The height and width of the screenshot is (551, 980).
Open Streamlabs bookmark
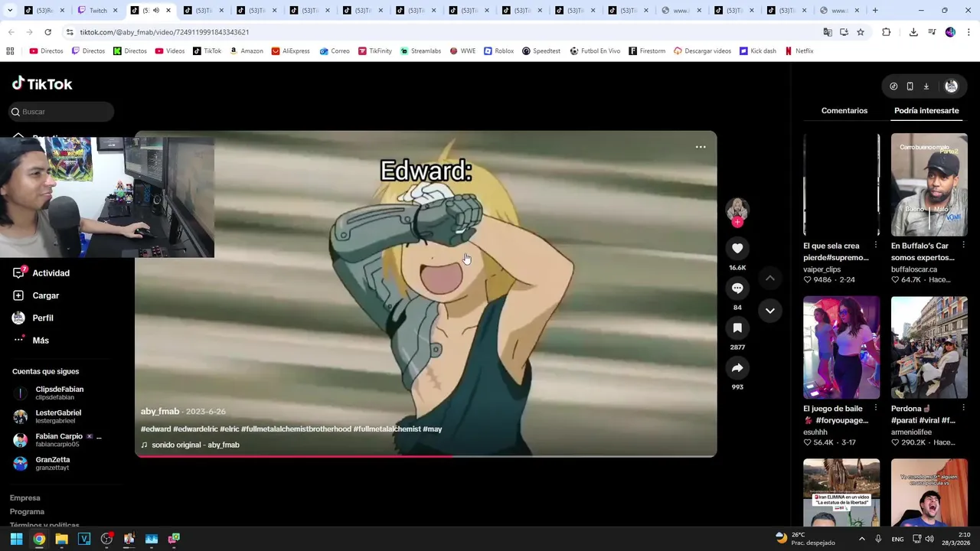[x=420, y=51]
